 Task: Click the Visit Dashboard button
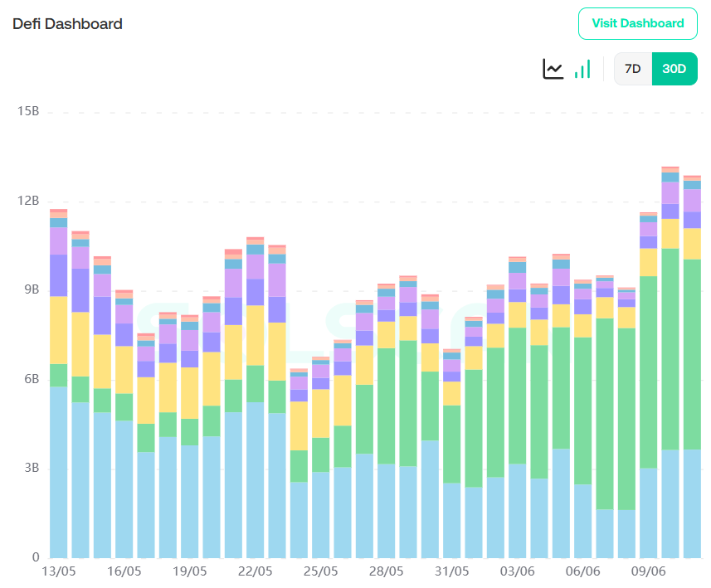(x=637, y=23)
